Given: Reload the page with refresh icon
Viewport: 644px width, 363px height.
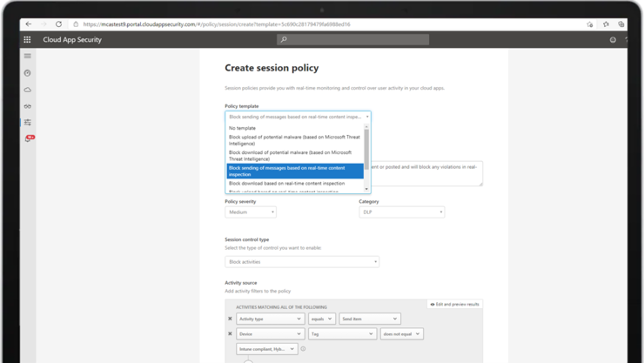Looking at the screenshot, I should (58, 24).
